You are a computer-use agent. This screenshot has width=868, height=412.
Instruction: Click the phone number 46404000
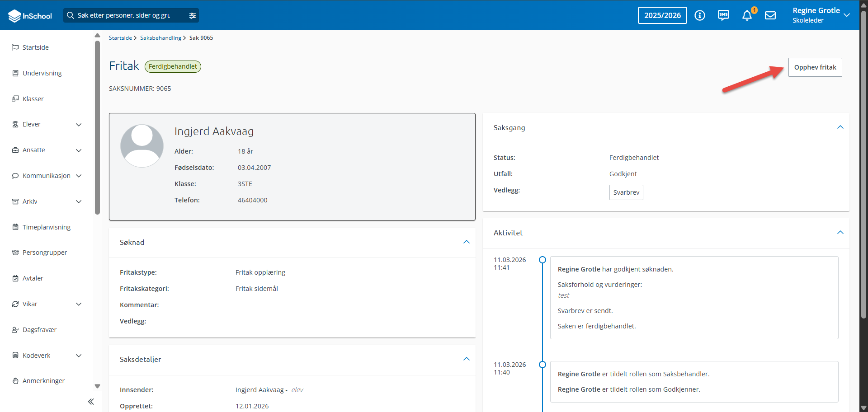(252, 200)
